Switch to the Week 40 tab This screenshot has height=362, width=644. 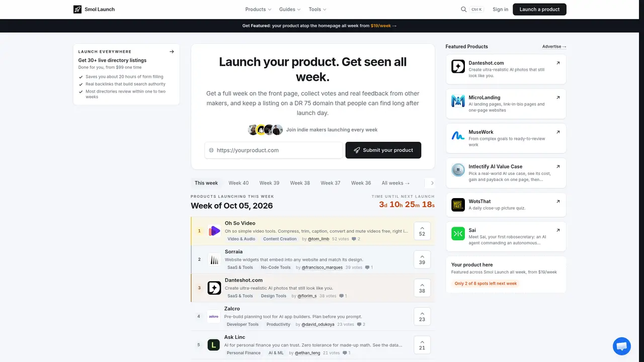[238, 183]
